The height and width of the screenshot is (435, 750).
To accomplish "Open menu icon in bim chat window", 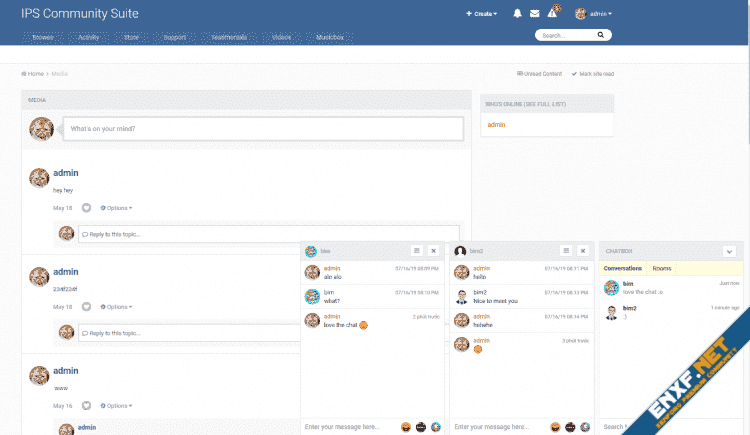I will coord(416,250).
